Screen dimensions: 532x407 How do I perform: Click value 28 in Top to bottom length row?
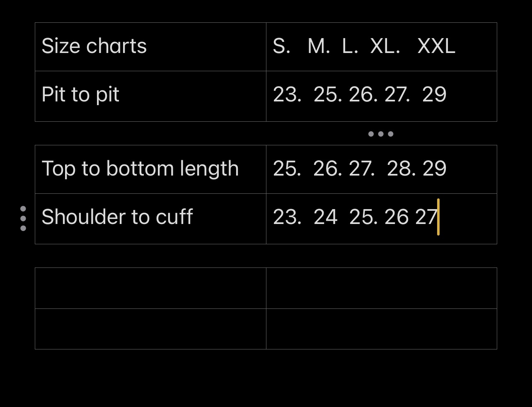[x=401, y=169]
